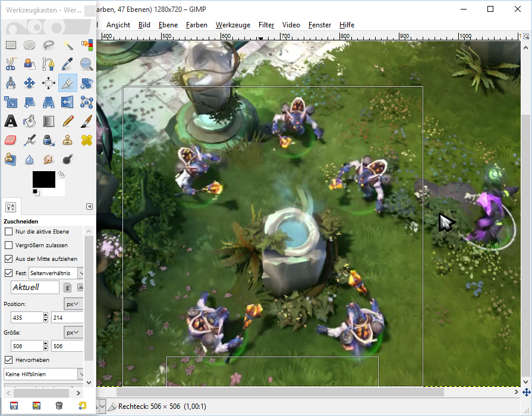Swap foreground and background colors arrow
This screenshot has height=416, width=532.
(61, 174)
